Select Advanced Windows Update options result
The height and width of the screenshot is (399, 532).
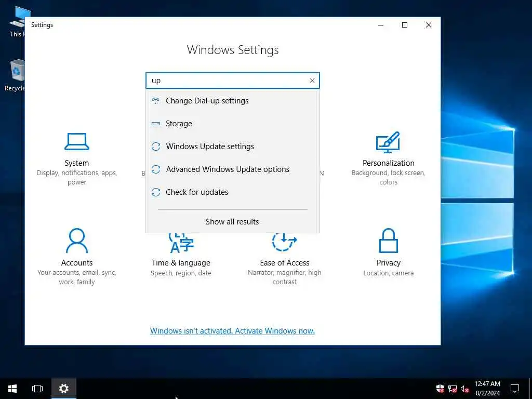pos(233,169)
